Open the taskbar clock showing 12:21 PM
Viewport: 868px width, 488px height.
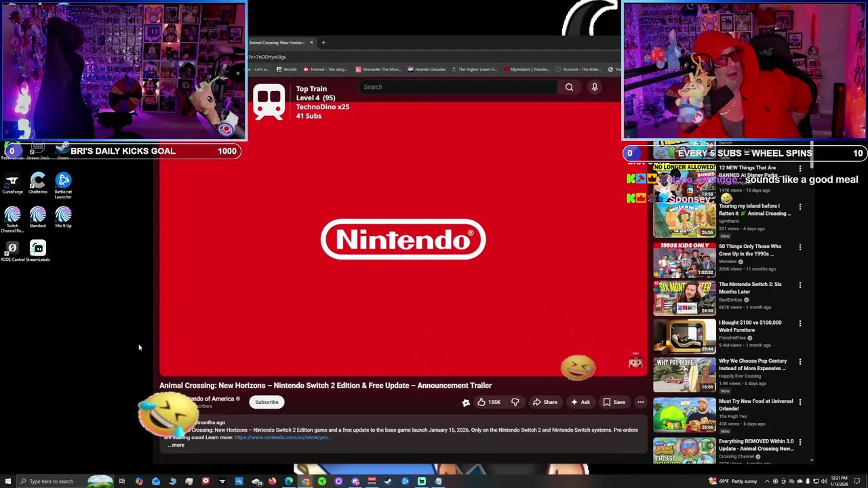point(840,481)
